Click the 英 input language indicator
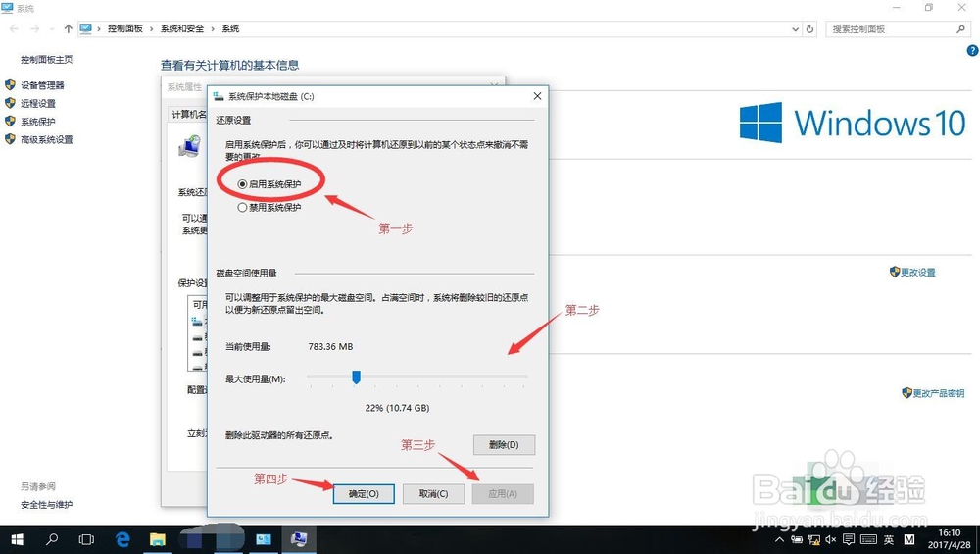Image resolution: width=980 pixels, height=554 pixels. tap(889, 539)
